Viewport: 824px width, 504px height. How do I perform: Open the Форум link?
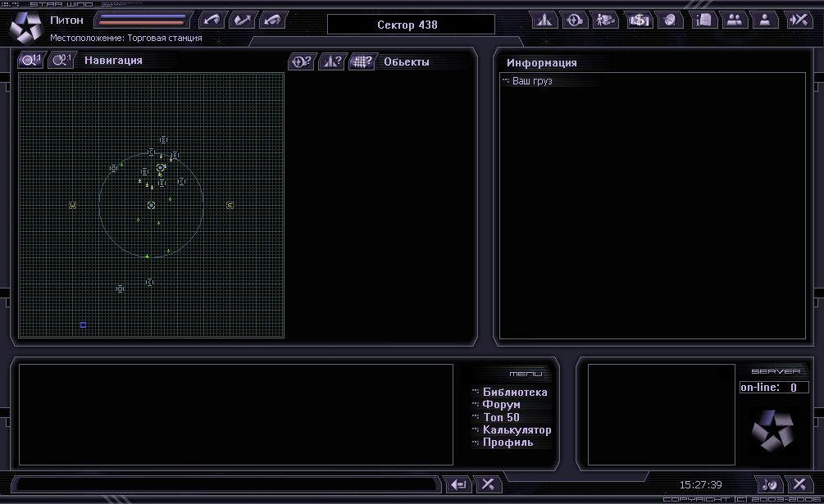point(501,405)
